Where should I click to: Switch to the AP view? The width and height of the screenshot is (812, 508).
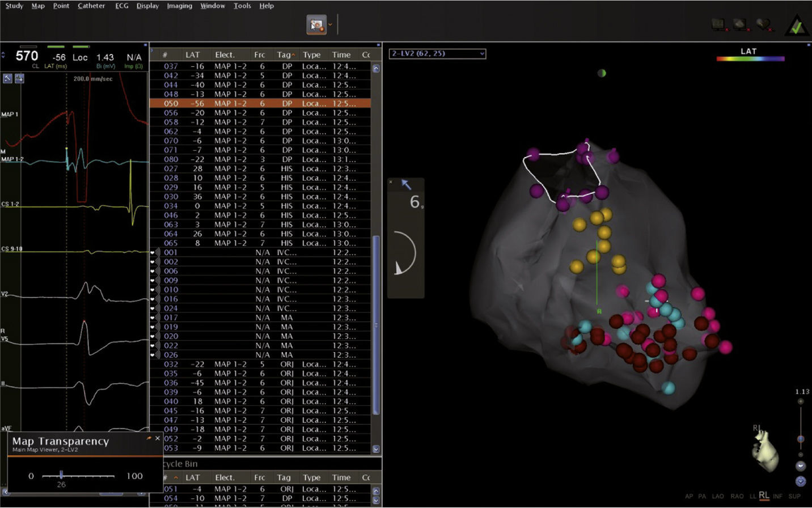pos(688,496)
